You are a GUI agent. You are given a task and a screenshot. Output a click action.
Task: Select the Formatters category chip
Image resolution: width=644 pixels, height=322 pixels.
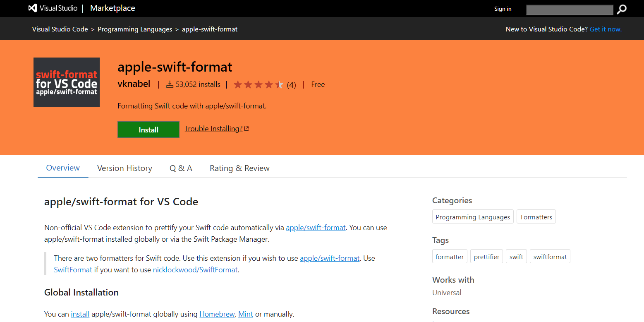point(536,217)
